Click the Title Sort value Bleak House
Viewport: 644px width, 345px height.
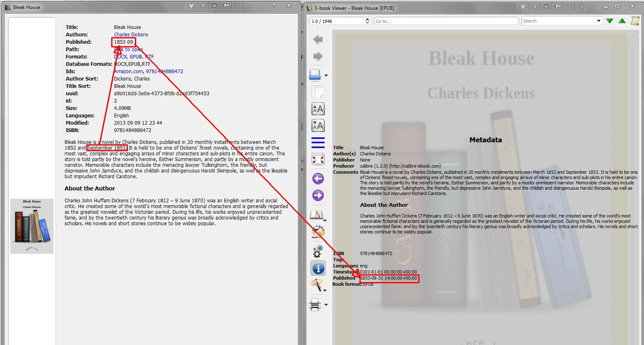click(x=127, y=86)
